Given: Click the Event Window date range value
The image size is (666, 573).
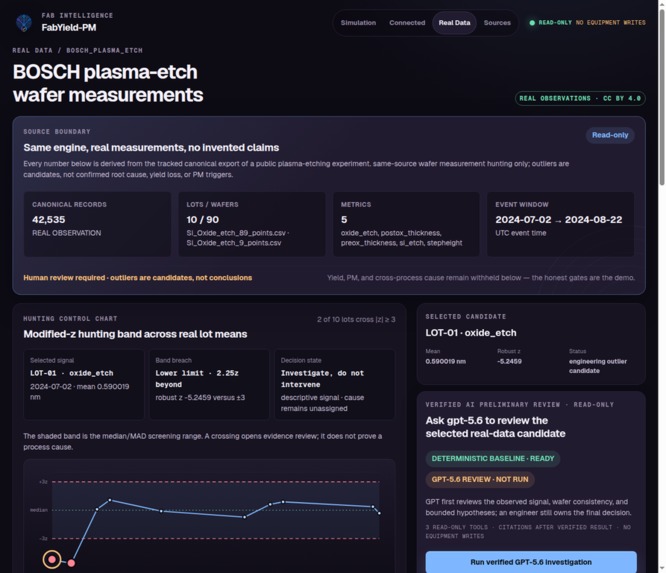Looking at the screenshot, I should pyautogui.click(x=559, y=220).
